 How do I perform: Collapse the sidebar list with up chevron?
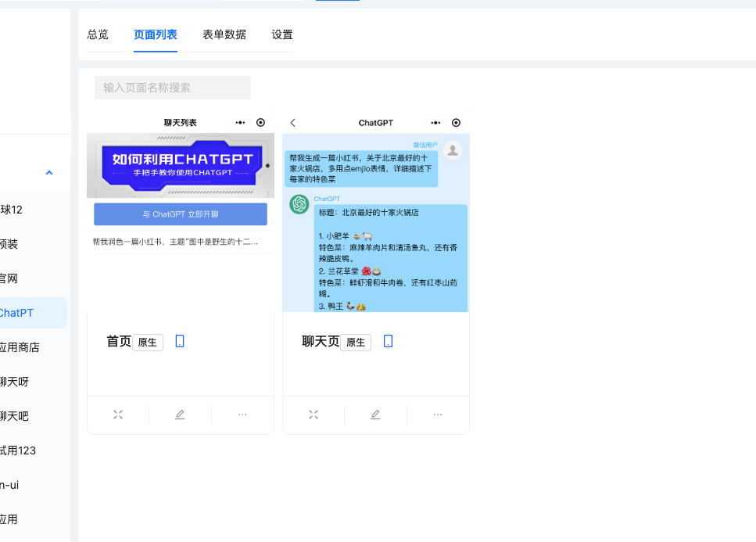[49, 173]
